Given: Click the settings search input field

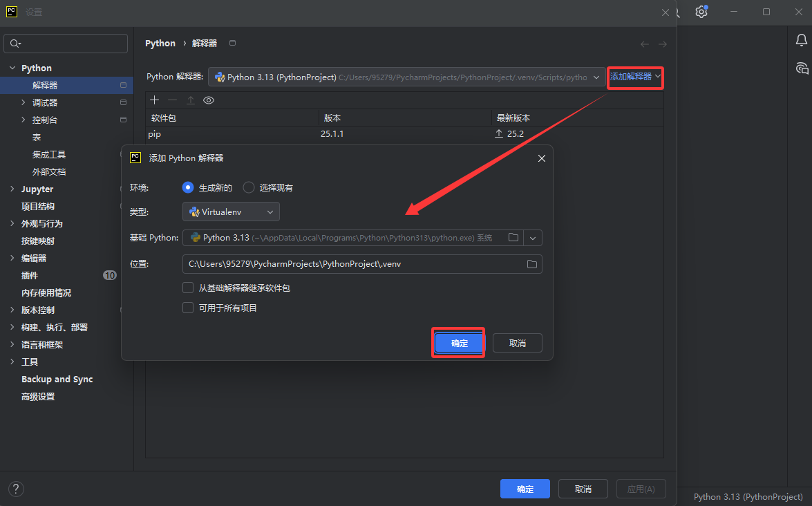Looking at the screenshot, I should pyautogui.click(x=66, y=44).
